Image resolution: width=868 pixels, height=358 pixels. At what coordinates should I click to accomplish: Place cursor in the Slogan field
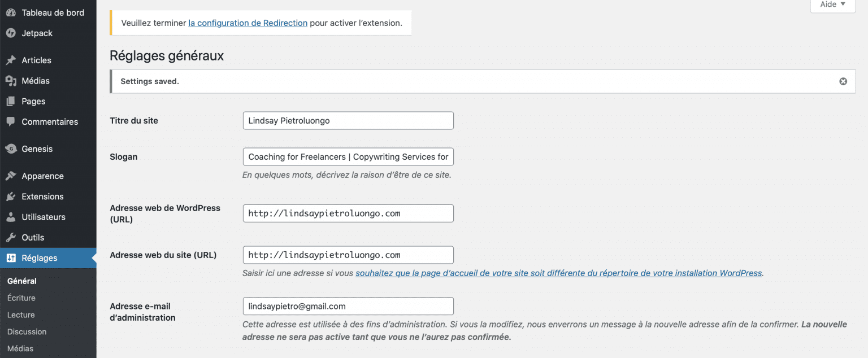[x=348, y=156]
